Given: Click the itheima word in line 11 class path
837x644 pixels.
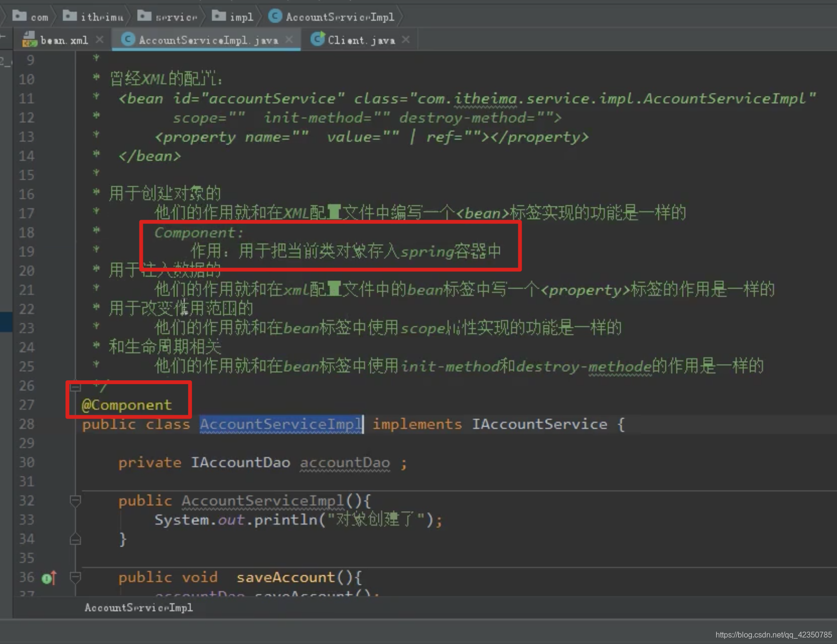Looking at the screenshot, I should click(485, 99).
